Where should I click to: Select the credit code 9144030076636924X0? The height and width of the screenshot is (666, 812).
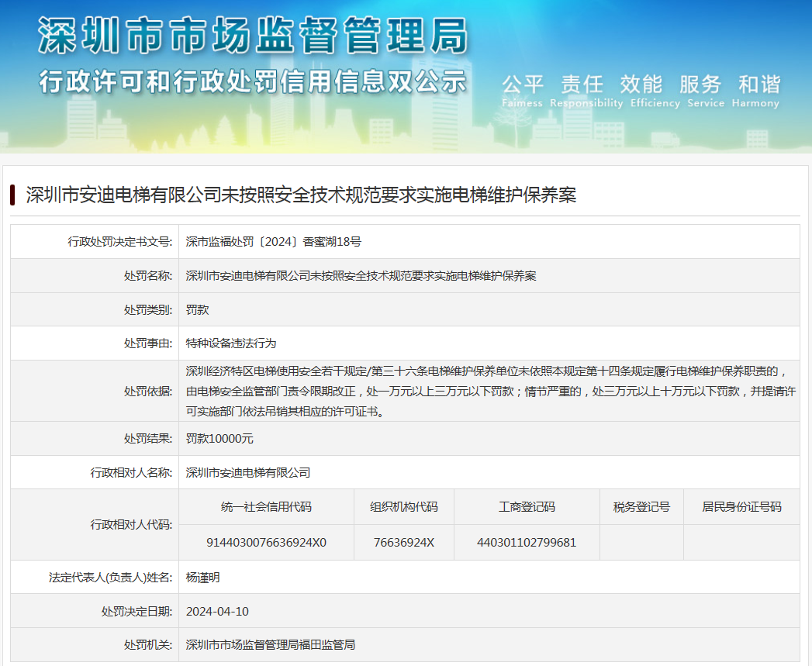tap(266, 542)
